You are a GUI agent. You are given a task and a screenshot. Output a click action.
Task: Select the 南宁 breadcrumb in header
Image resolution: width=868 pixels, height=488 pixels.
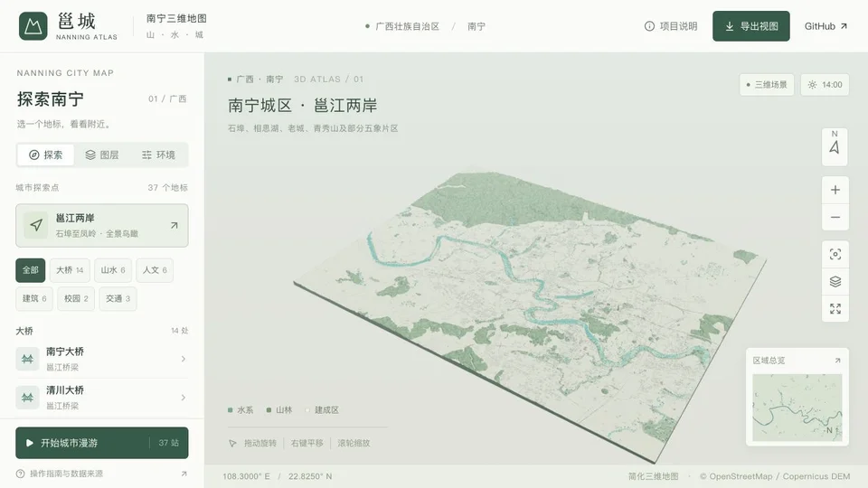click(476, 26)
